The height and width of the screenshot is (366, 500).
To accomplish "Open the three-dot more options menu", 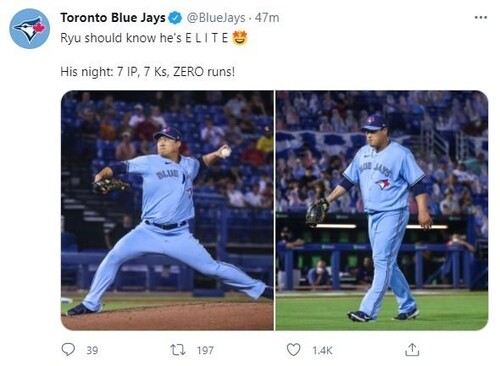I will click(481, 17).
